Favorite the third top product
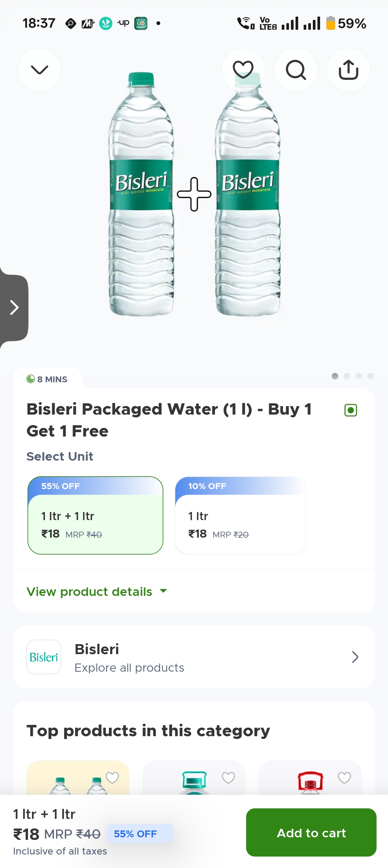The image size is (388, 868). pos(344,778)
